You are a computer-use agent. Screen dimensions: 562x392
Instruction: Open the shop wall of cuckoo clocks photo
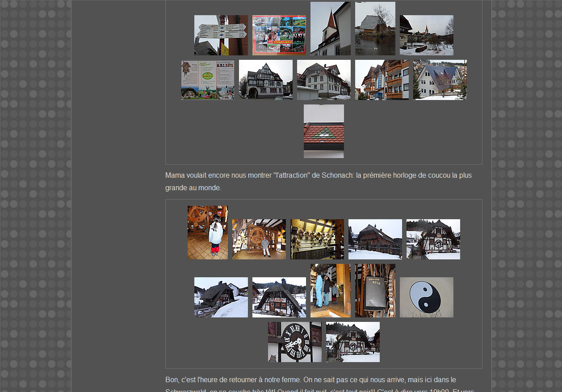pyautogui.click(x=317, y=239)
